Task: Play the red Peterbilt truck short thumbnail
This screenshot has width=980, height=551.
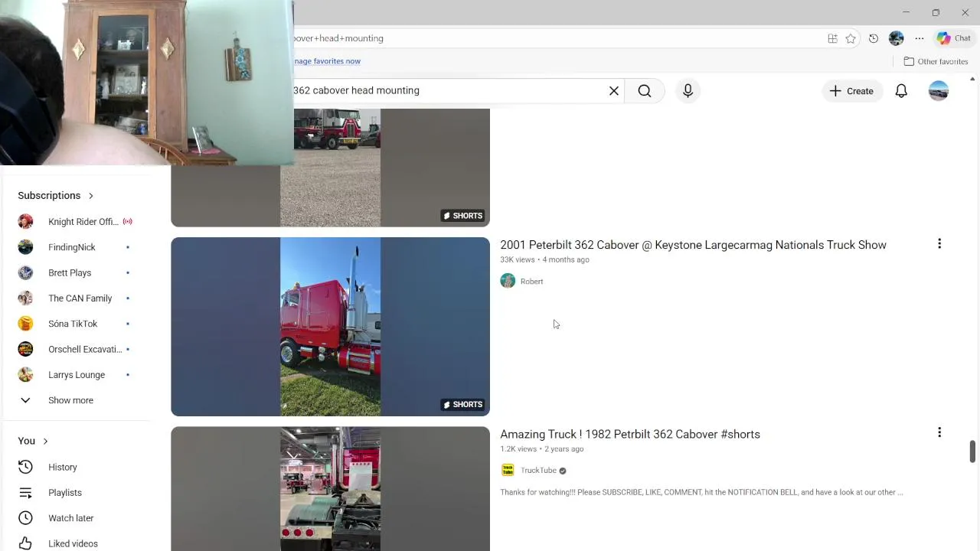Action: [x=330, y=327]
